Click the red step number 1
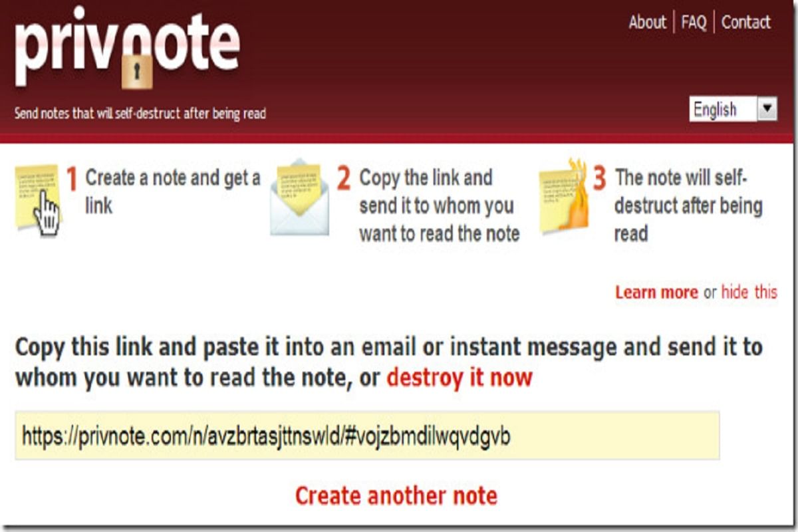 [x=72, y=180]
